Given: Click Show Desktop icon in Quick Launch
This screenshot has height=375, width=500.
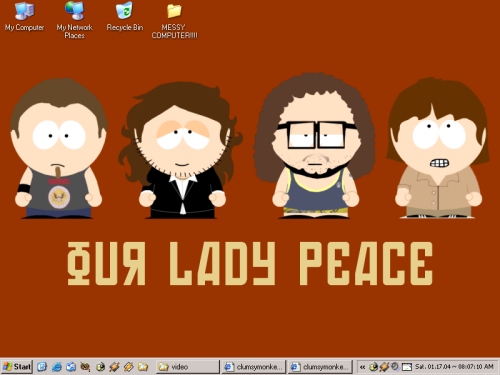Looking at the screenshot, I should [x=42, y=367].
